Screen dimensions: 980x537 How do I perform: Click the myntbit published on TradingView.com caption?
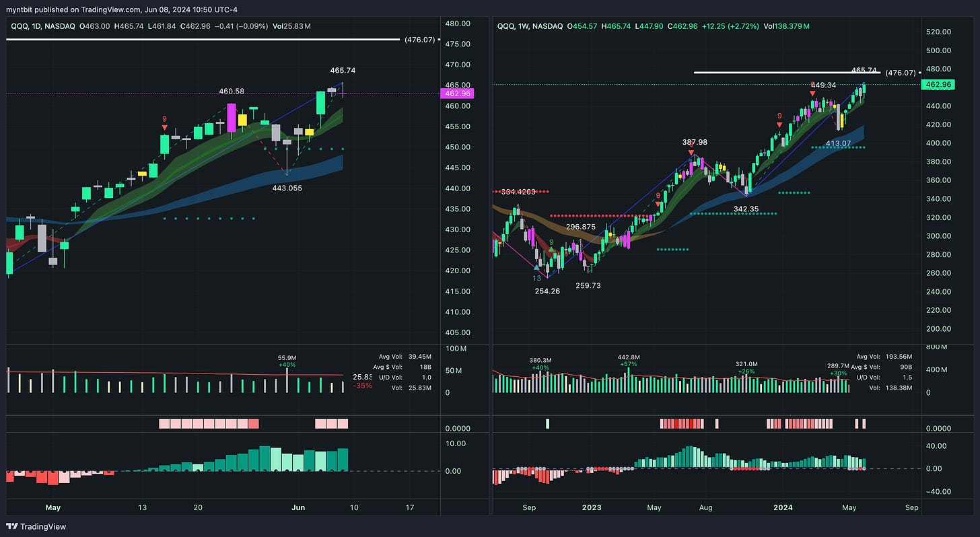click(123, 9)
